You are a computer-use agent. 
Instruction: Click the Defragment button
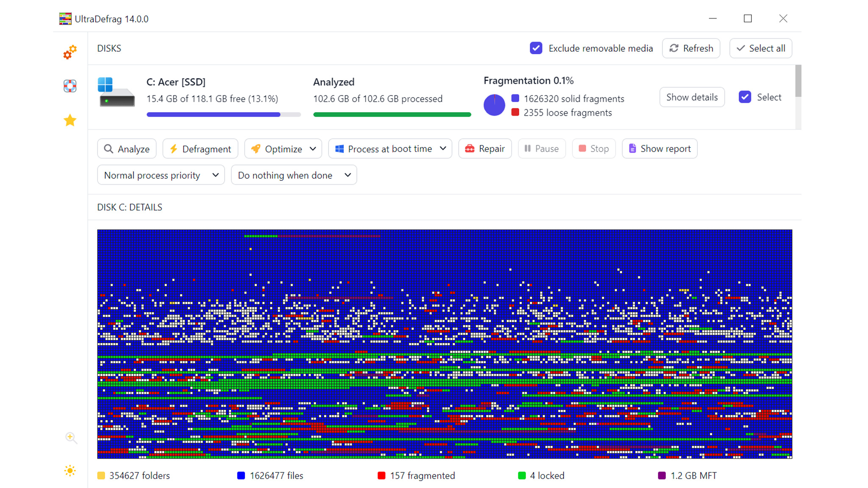tap(200, 149)
